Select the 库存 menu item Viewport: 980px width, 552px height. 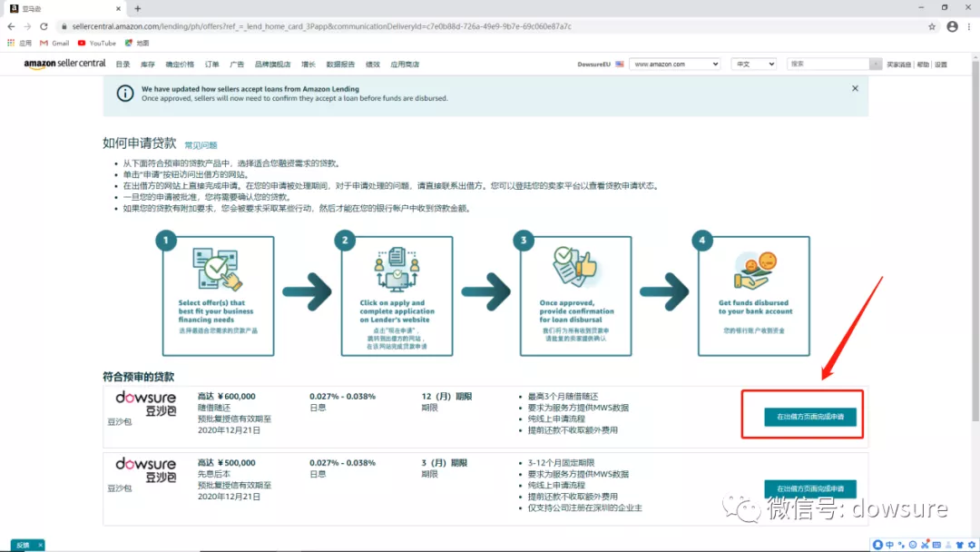144,64
